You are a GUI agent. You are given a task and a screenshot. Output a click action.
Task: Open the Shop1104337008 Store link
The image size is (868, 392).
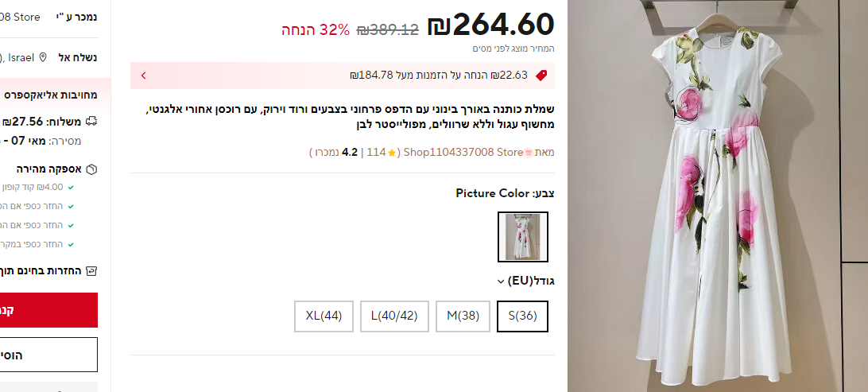463,152
